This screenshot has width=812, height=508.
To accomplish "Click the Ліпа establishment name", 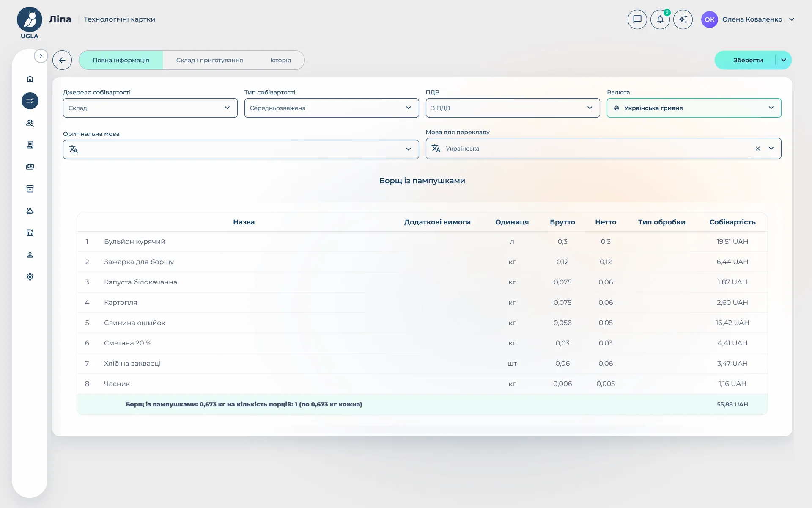I will pos(60,19).
